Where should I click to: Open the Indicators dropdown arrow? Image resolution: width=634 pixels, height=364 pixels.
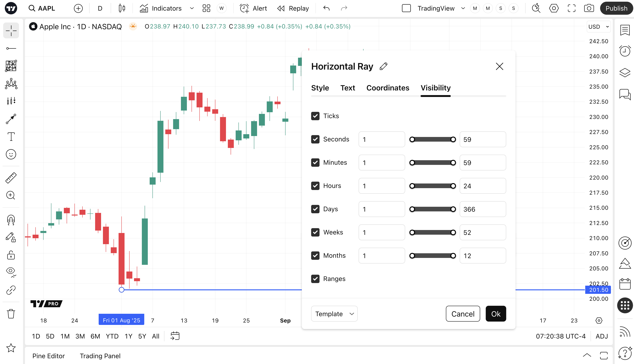[x=192, y=8]
